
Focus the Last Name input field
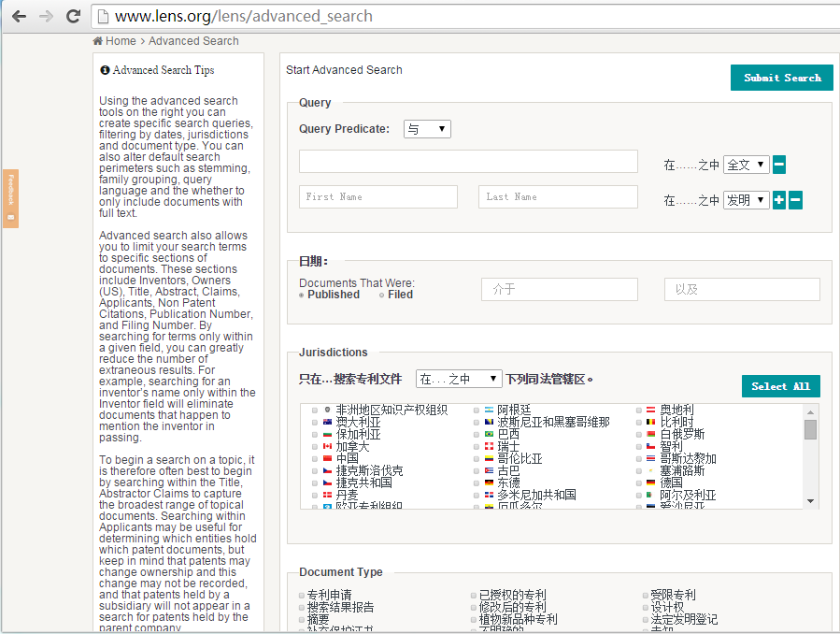(x=558, y=196)
